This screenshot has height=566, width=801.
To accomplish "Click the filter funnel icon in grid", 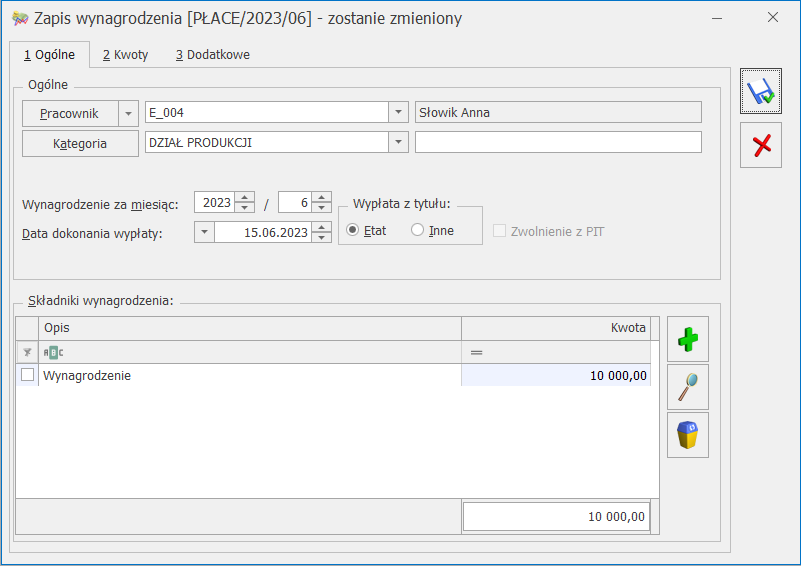I will coord(27,352).
